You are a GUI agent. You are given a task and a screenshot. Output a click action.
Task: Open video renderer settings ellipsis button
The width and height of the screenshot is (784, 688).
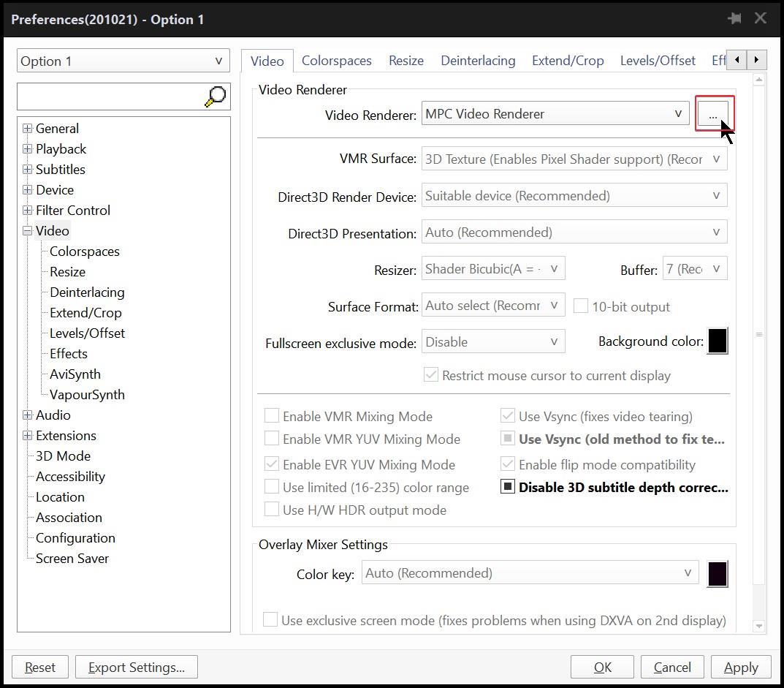tap(714, 114)
